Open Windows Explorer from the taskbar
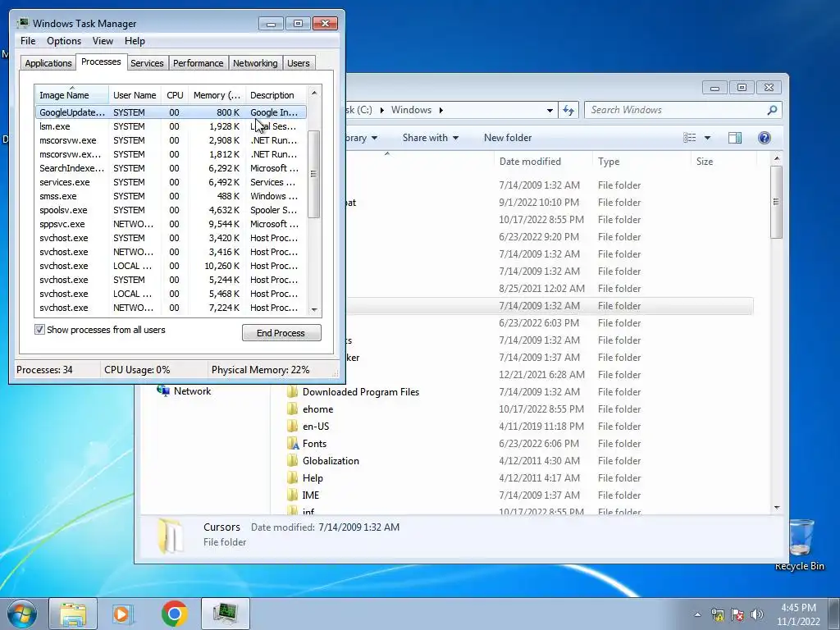840x630 pixels. click(x=73, y=614)
